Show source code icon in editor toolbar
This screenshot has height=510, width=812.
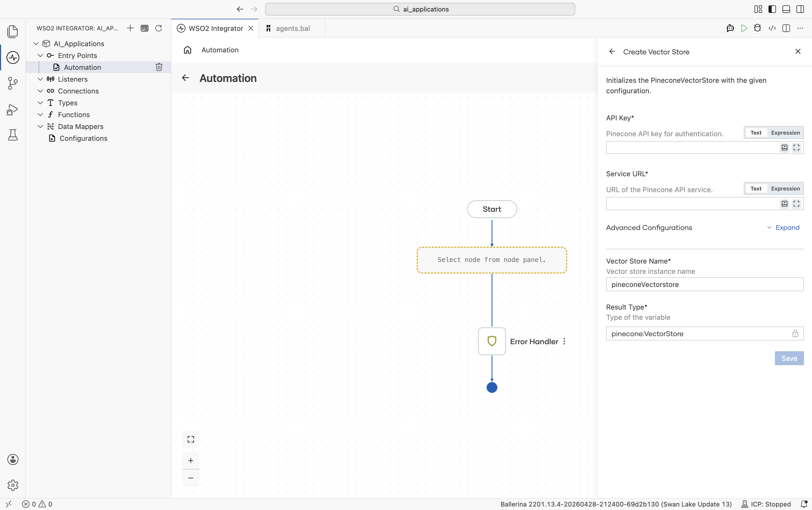click(x=772, y=28)
